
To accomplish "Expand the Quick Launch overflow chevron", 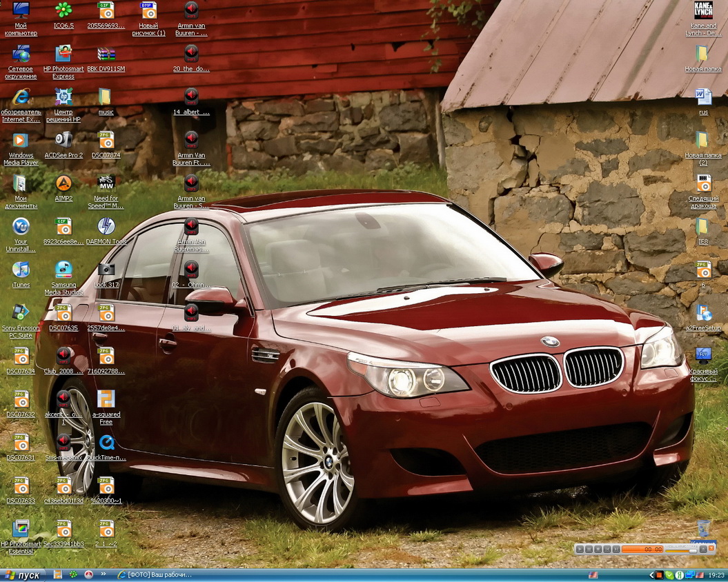I will tap(104, 574).
